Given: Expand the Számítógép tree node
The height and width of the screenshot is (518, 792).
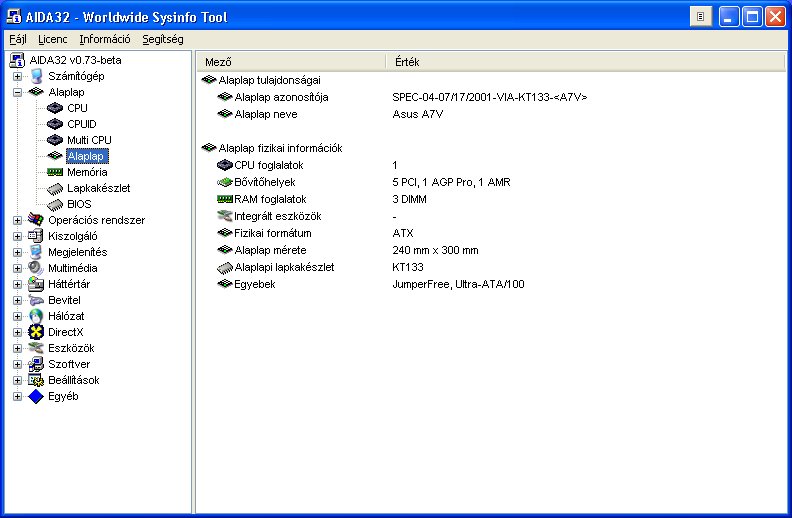Looking at the screenshot, I should tap(17, 76).
